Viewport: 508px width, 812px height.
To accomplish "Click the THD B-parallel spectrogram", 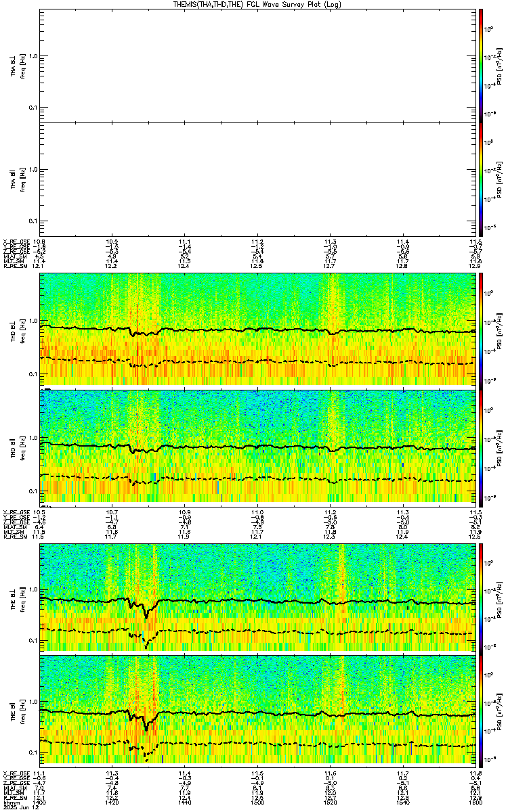I will coord(257,448).
